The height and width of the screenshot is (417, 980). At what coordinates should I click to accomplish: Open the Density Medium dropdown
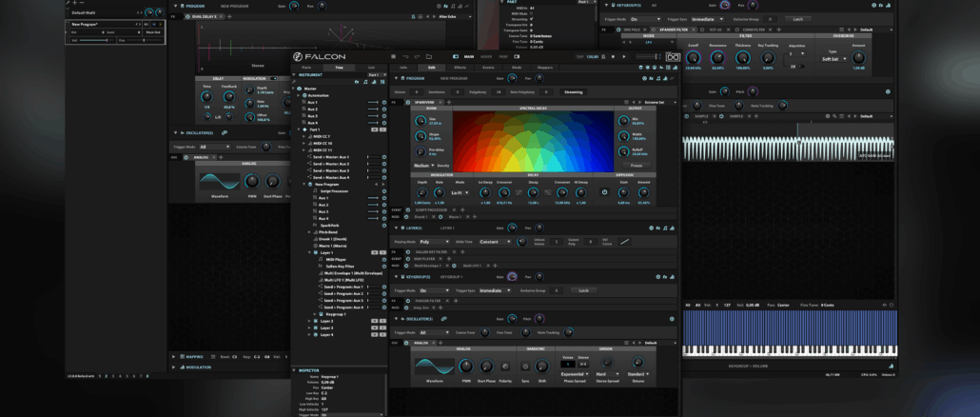point(423,165)
